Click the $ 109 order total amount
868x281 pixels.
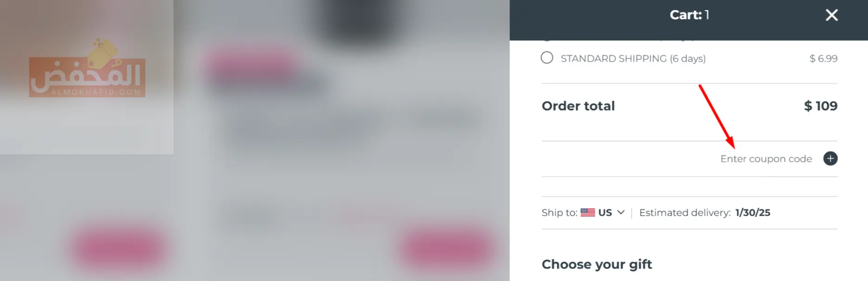(820, 106)
